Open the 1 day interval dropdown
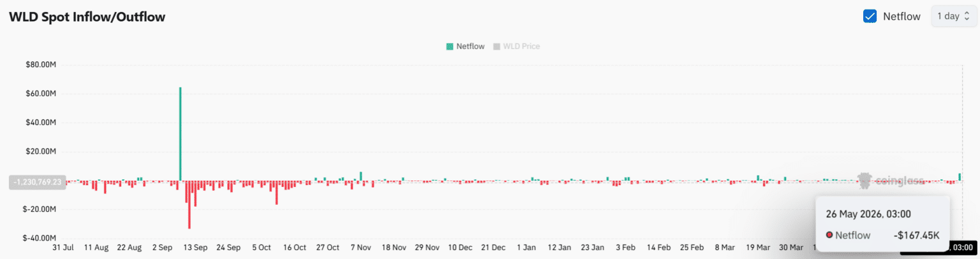The height and width of the screenshot is (259, 980). click(953, 17)
